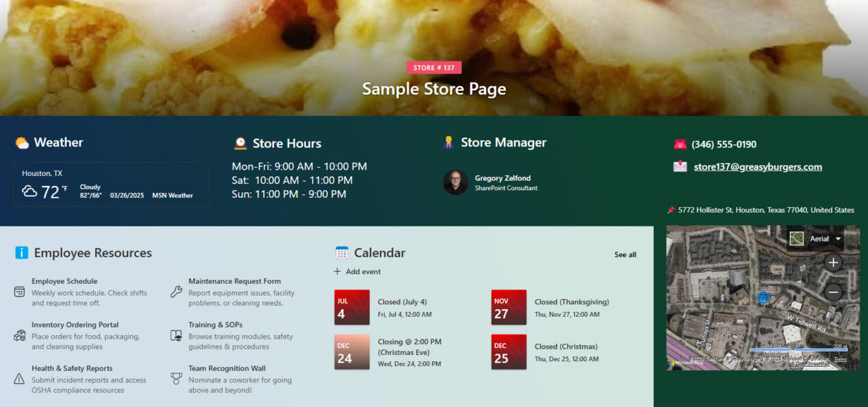Viewport: 868px width, 407px height.
Task: Open the 'See all' calendar events link
Action: point(624,254)
